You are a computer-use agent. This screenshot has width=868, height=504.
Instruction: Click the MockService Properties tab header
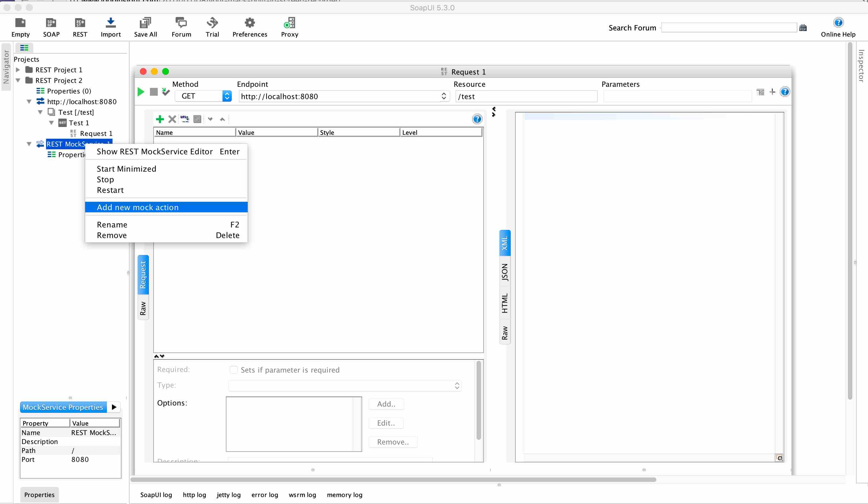[63, 407]
